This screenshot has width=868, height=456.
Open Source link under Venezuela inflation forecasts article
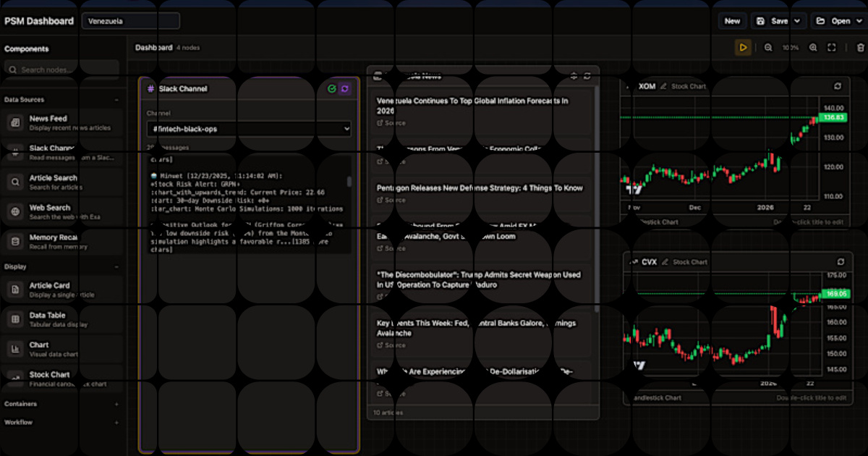391,123
